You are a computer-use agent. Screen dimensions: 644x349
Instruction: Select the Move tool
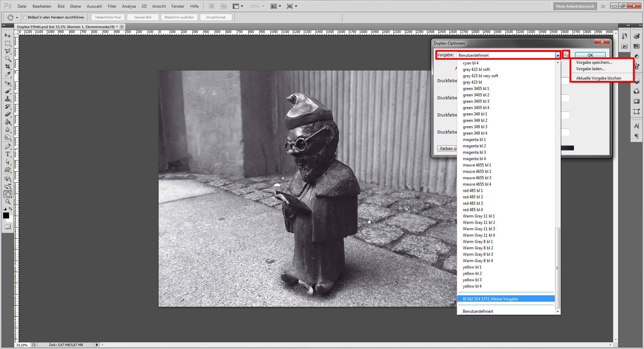pos(7,35)
